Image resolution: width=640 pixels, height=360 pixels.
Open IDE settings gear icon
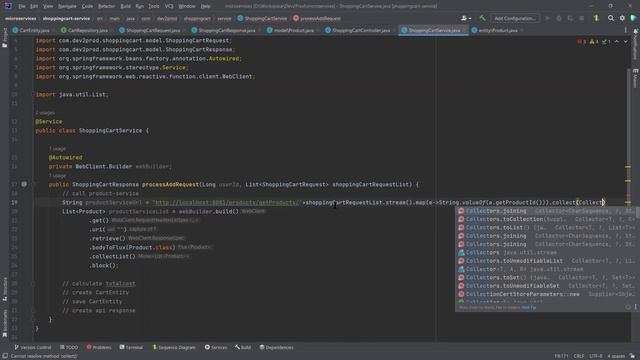pos(622,18)
